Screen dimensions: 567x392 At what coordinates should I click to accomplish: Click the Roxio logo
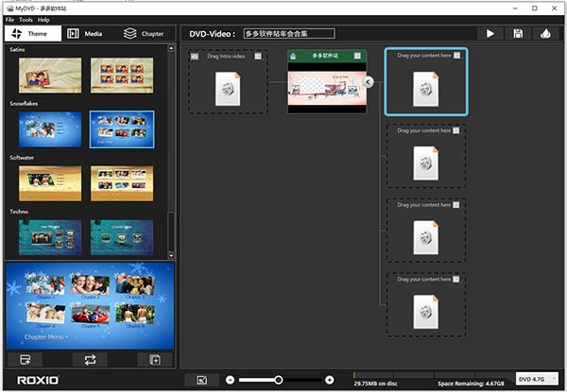pos(38,380)
